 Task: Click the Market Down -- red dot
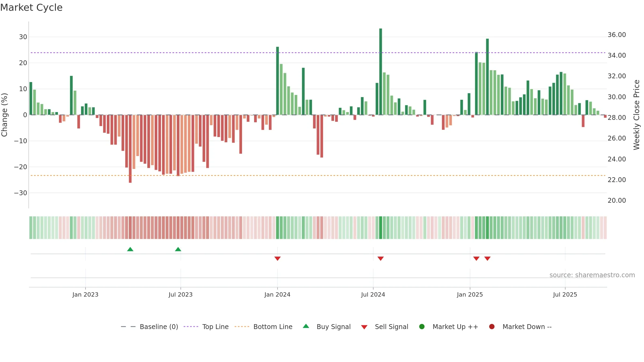[x=492, y=327]
